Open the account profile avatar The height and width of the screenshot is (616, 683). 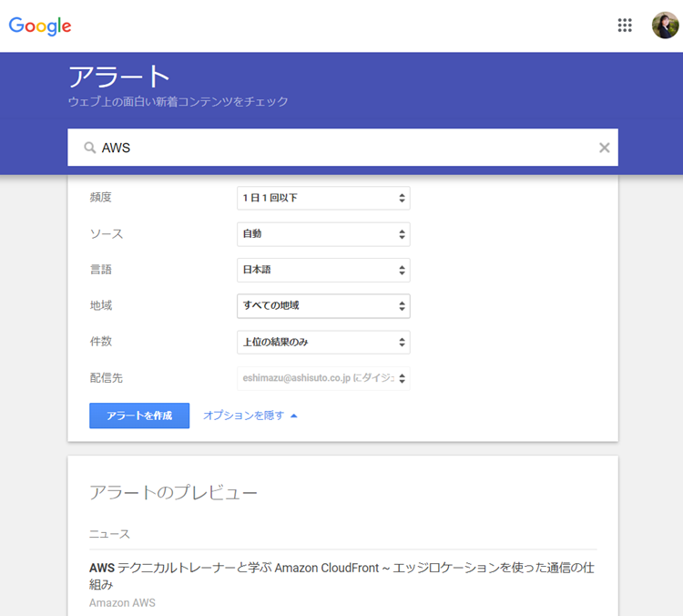click(x=665, y=26)
